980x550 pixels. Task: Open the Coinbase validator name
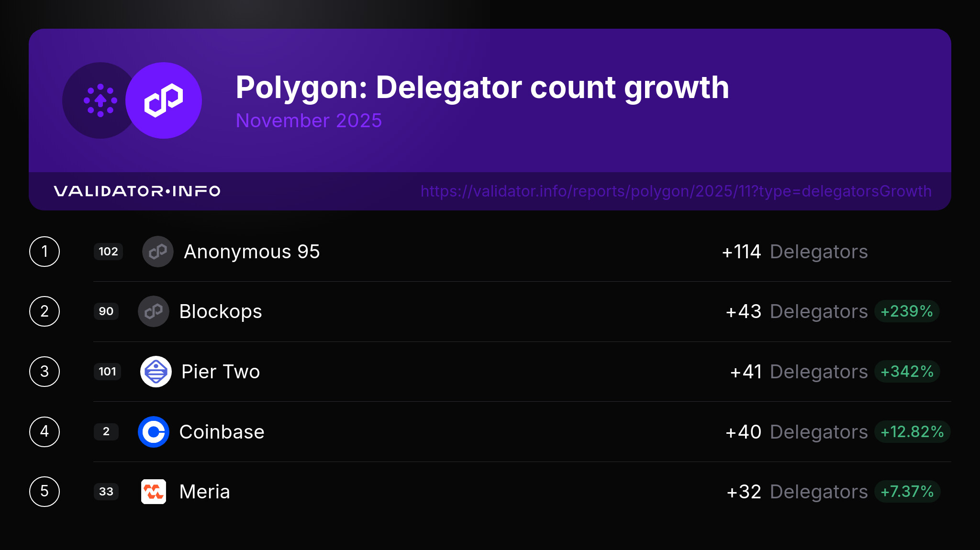[x=222, y=432]
